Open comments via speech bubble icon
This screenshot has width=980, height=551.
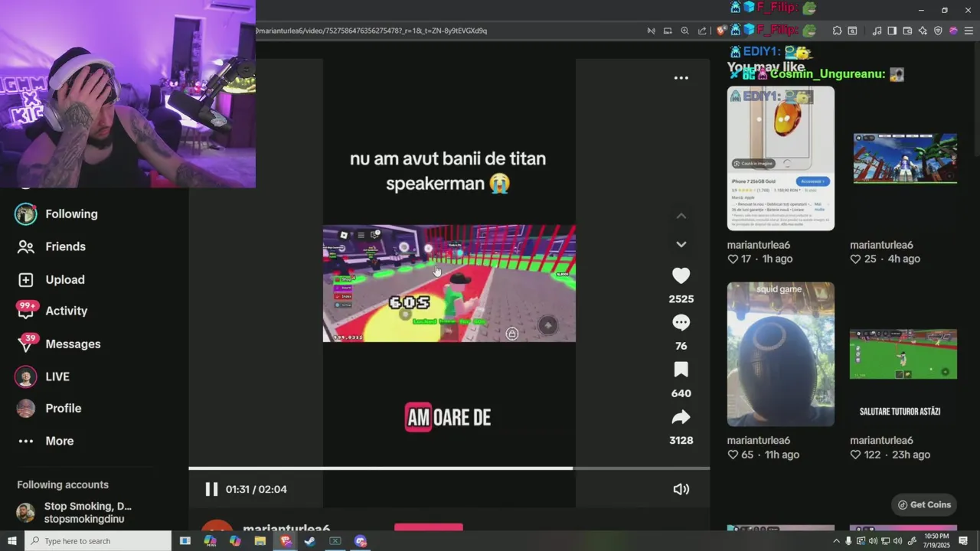click(x=681, y=323)
